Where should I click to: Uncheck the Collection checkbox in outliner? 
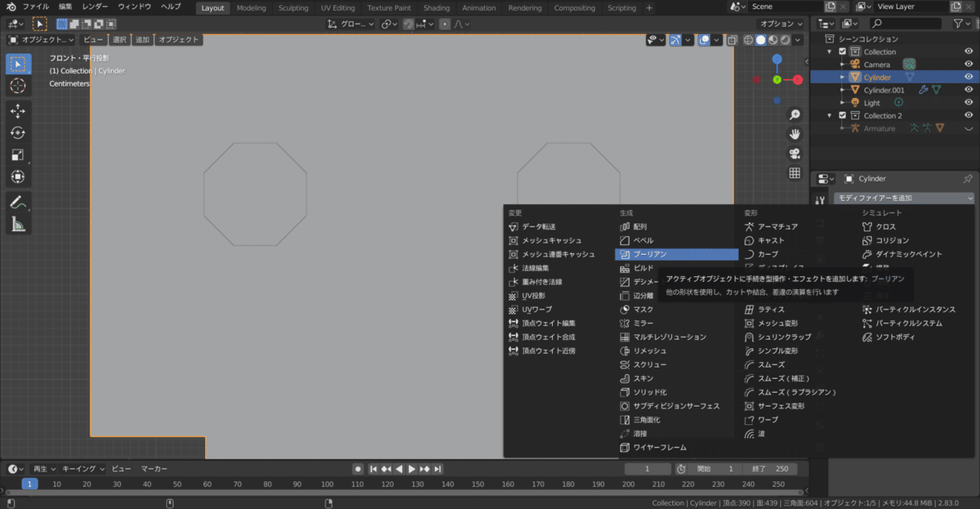pyautogui.click(x=843, y=51)
